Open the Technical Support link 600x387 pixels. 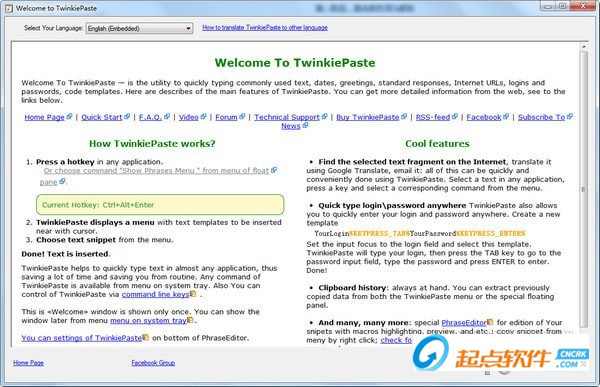click(x=287, y=117)
